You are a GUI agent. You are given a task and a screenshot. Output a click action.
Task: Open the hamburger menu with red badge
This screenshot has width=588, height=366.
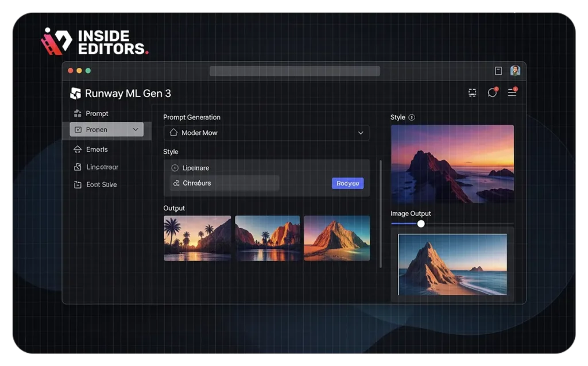tap(512, 92)
